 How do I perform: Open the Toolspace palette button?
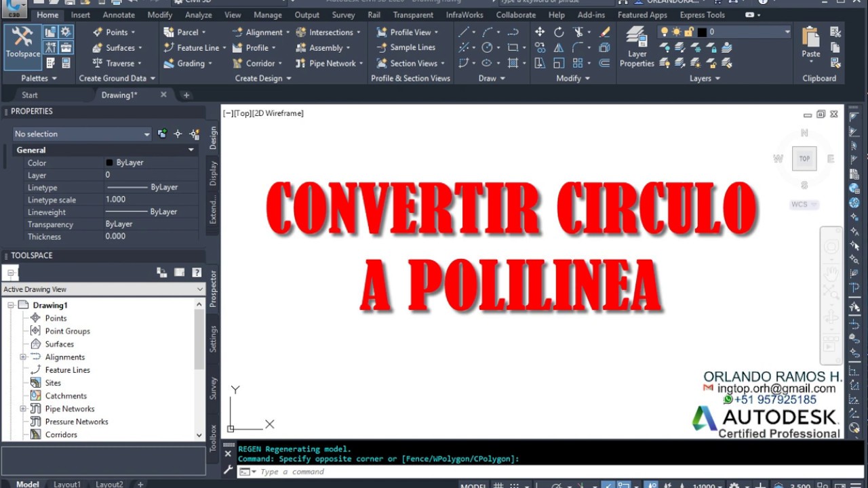click(23, 46)
